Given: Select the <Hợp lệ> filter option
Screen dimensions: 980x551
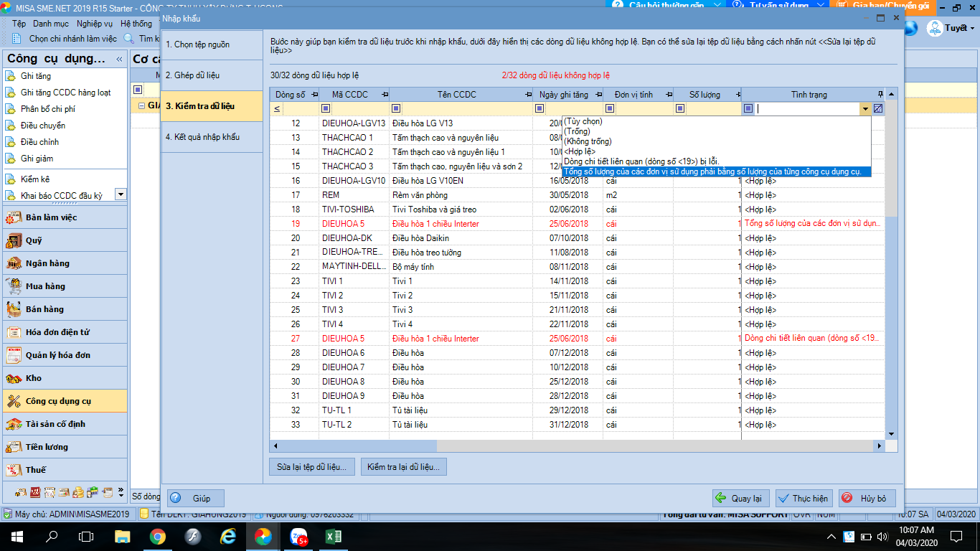Looking at the screenshot, I should 580,151.
